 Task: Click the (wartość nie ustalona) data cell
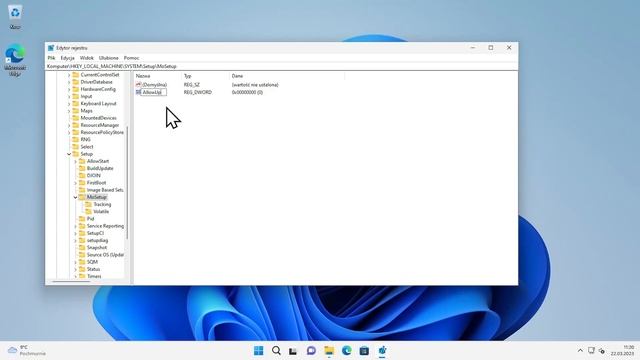[x=255, y=85]
